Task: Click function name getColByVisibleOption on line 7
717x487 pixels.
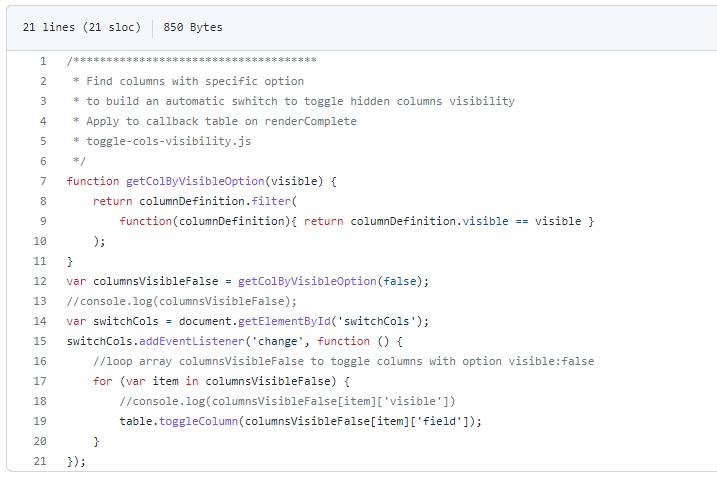Action: (195, 181)
